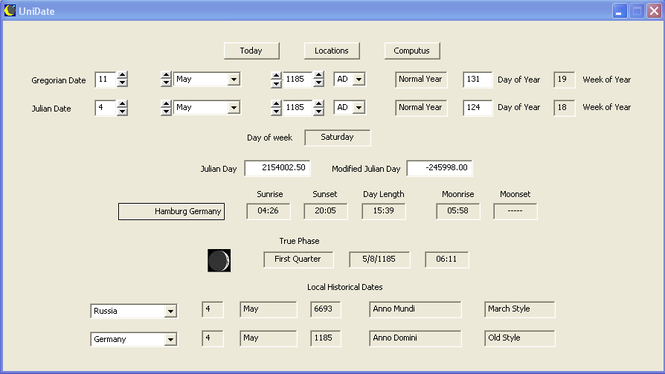Click the Russia year field 6693

click(325, 310)
